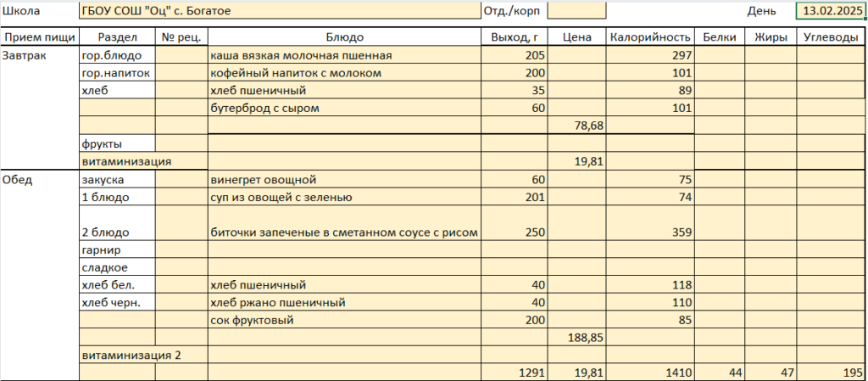Viewport: 868px width, 381px height.
Task: Select calorie value 74
Action: point(650,198)
